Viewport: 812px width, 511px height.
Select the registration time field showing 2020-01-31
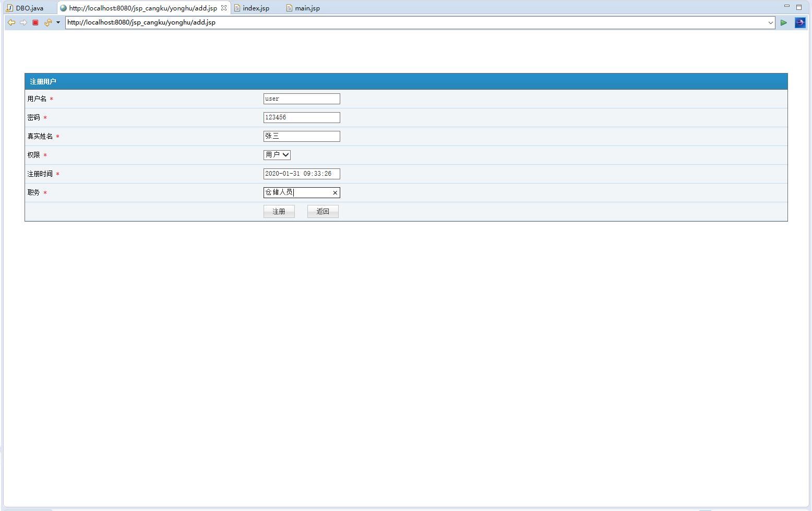tap(302, 174)
